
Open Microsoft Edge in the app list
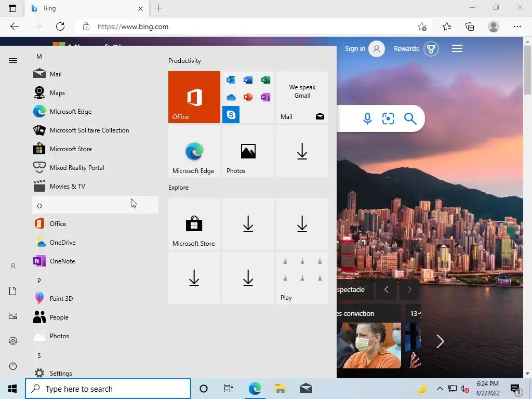(95, 111)
